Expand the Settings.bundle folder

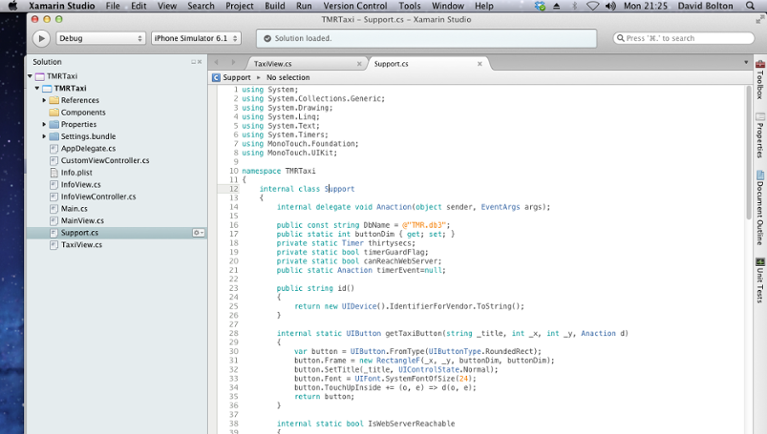[x=44, y=136]
